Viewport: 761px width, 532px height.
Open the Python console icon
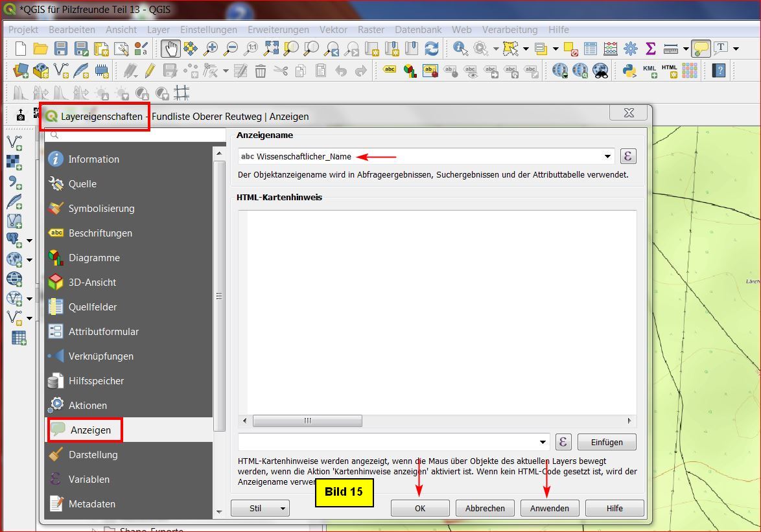tap(629, 71)
